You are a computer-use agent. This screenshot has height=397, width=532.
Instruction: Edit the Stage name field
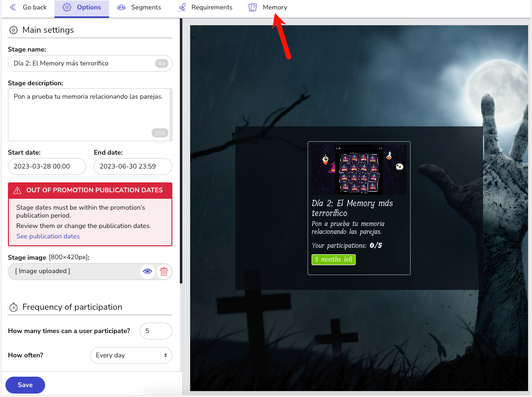coord(90,63)
